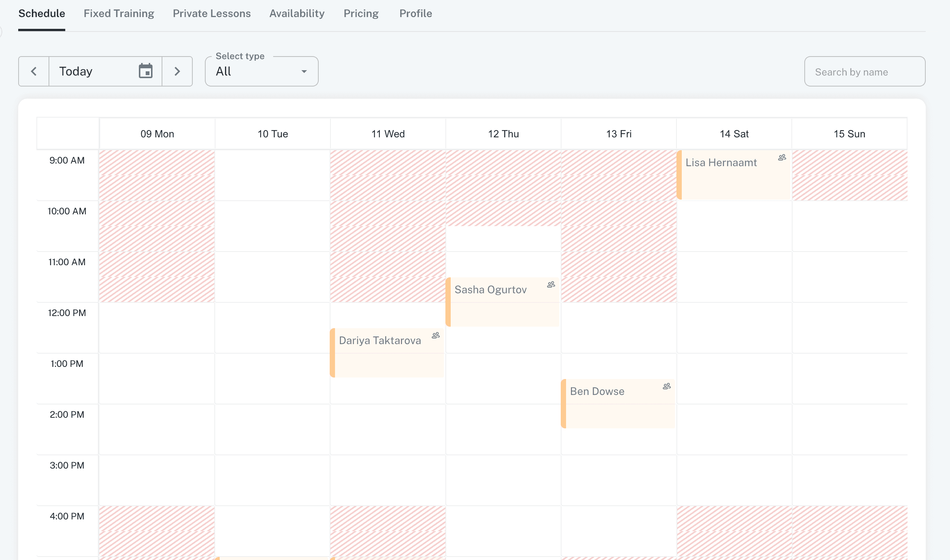Click group icon on Dariya Taktarova session
The image size is (950, 560).
pyautogui.click(x=436, y=335)
